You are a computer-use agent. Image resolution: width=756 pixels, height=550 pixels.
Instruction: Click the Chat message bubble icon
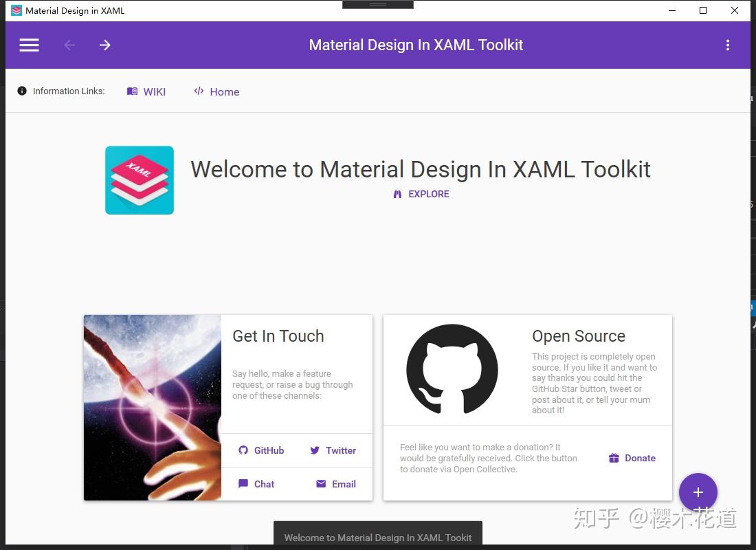tap(244, 484)
